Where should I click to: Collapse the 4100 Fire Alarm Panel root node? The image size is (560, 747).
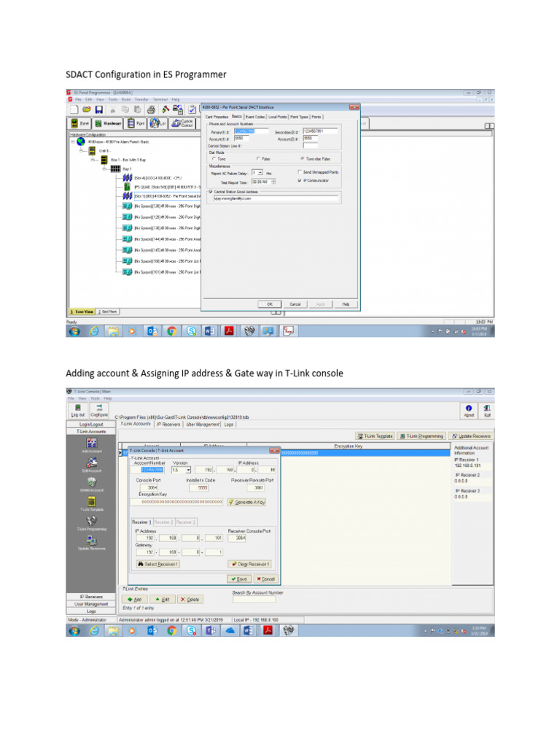pyautogui.click(x=73, y=142)
